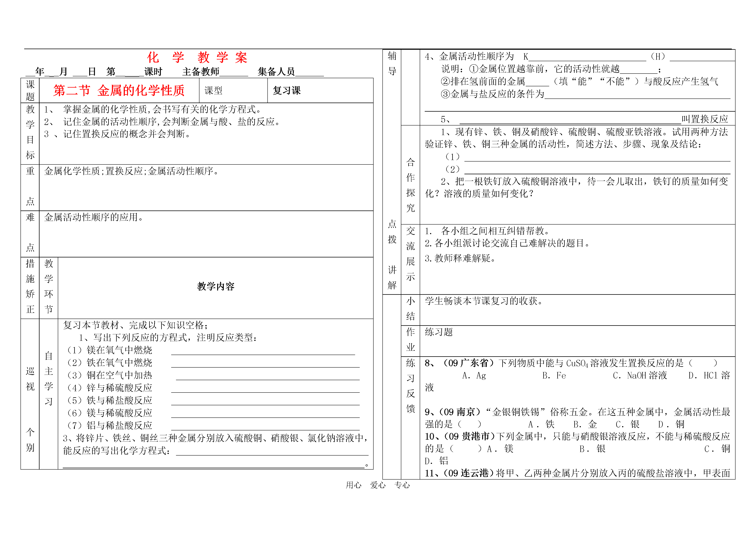756x535 pixels.
Task: Click the text "金属化学性质;置换反应;金属活动性顺序。"
Action: [132, 171]
